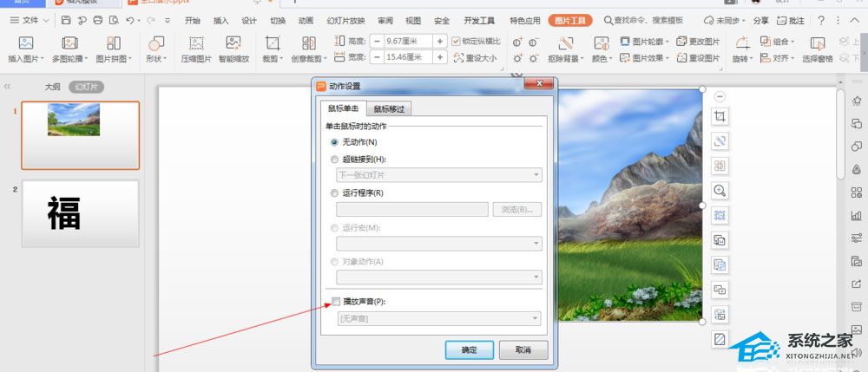Click the Share (分享) button
Viewport: 868px width, 372px height.
click(761, 21)
